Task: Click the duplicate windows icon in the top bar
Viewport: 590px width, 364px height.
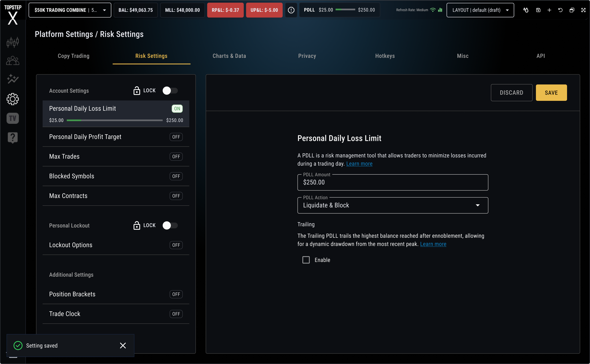Action: point(572,10)
